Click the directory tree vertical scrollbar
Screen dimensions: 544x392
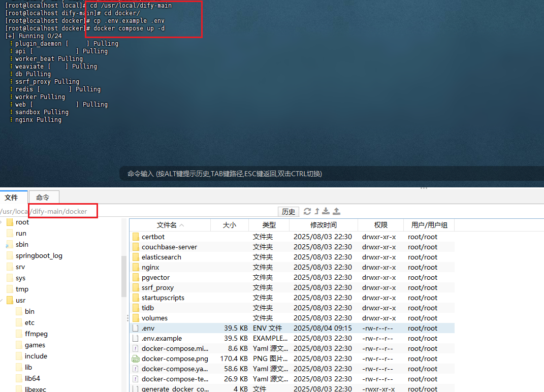(x=124, y=276)
